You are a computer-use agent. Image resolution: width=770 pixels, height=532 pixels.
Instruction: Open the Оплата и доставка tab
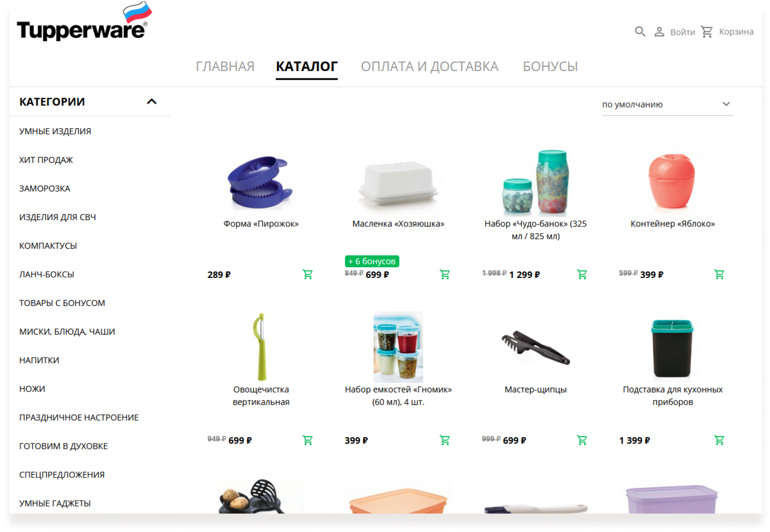(430, 67)
